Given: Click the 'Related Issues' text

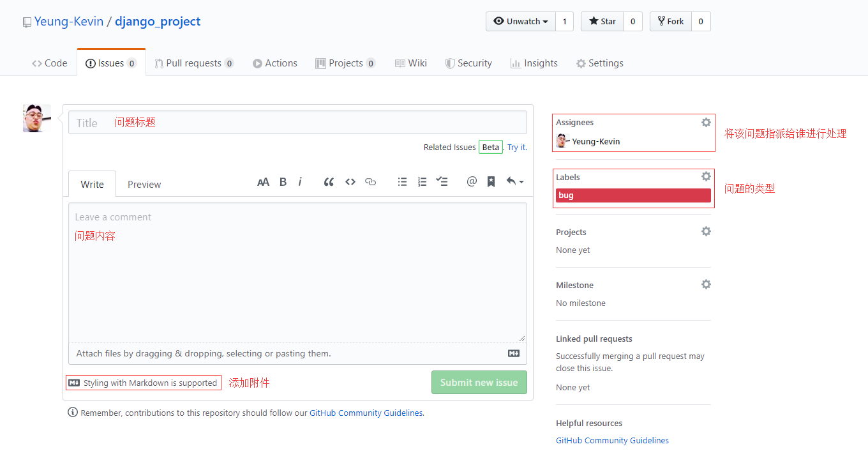Looking at the screenshot, I should 450,147.
